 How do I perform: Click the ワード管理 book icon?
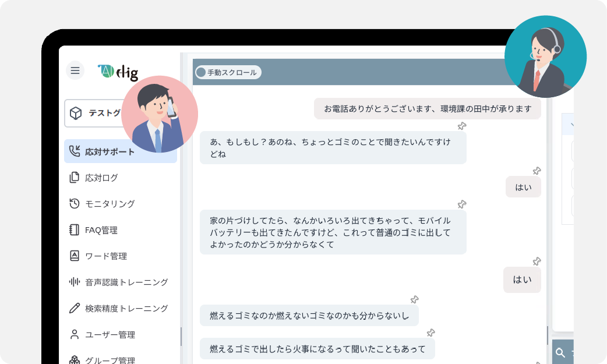(74, 256)
